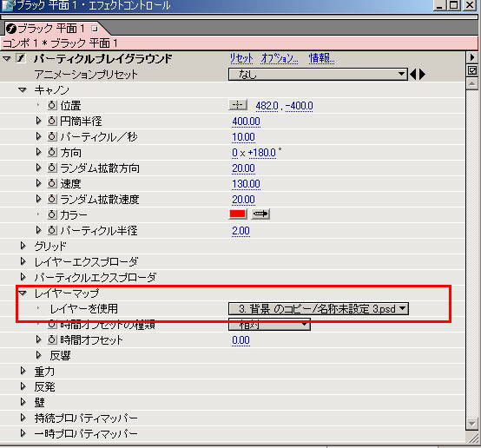Toggle stopwatch for 円筒半径

52,121
